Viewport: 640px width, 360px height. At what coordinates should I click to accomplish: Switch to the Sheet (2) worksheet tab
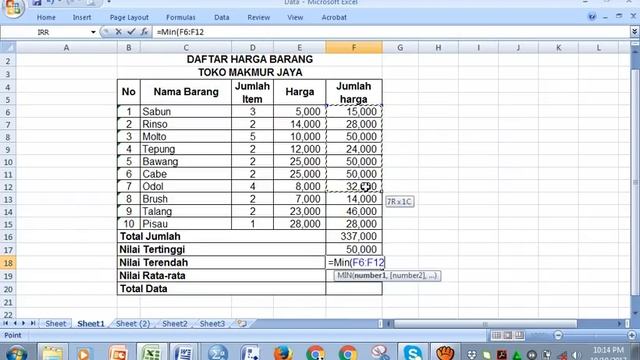(x=133, y=324)
